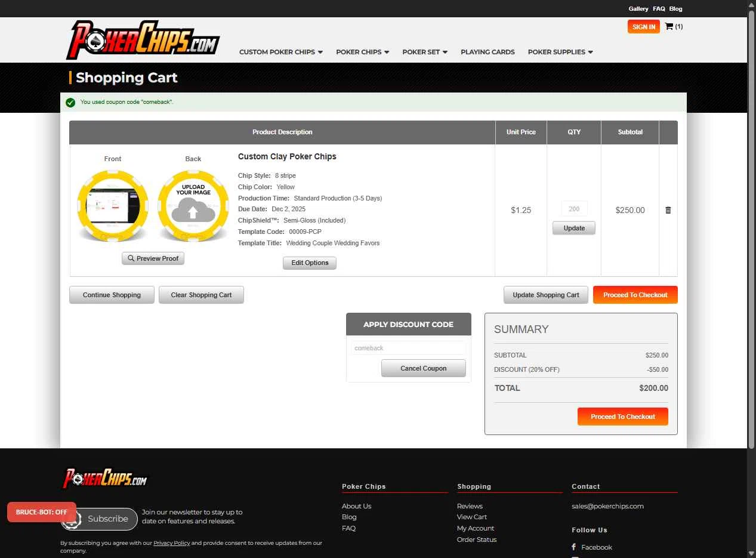
Task: Click Clear Shopping Cart button
Action: [x=201, y=295]
